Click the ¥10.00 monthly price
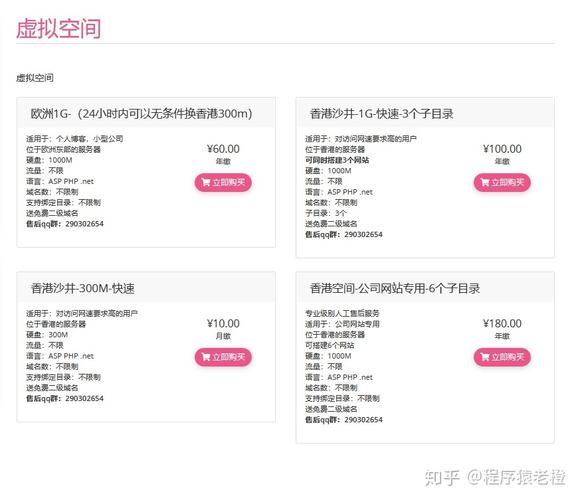 tap(223, 324)
